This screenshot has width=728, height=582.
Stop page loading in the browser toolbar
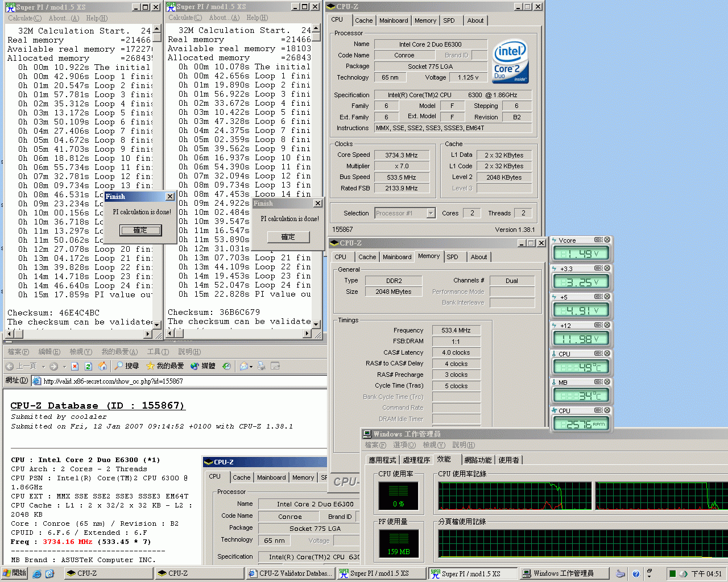(x=75, y=366)
